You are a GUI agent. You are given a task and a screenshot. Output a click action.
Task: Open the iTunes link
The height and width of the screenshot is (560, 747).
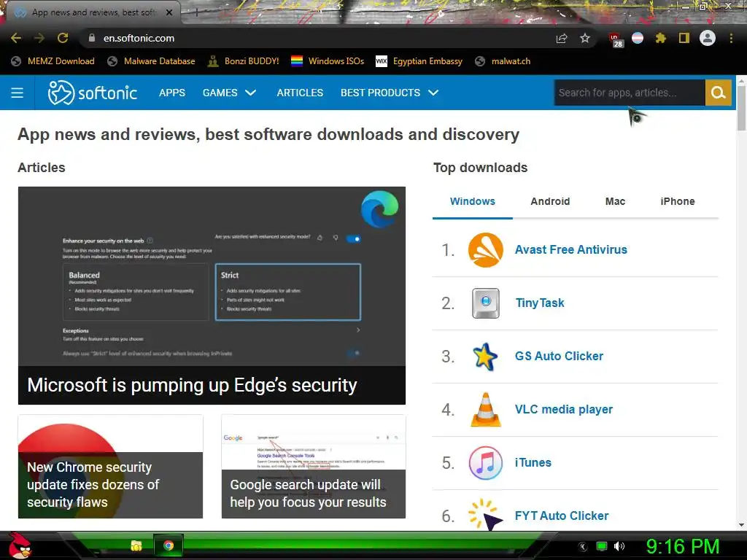(x=533, y=462)
